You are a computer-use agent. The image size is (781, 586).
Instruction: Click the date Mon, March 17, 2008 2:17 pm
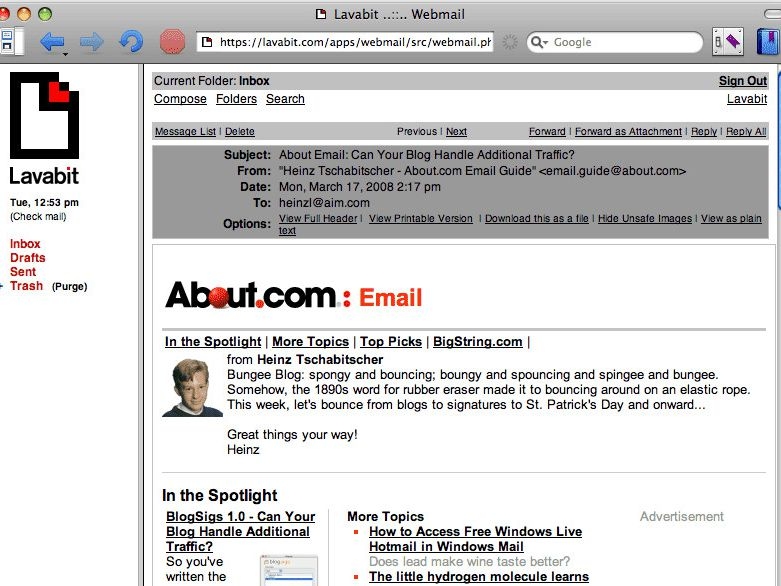point(360,187)
